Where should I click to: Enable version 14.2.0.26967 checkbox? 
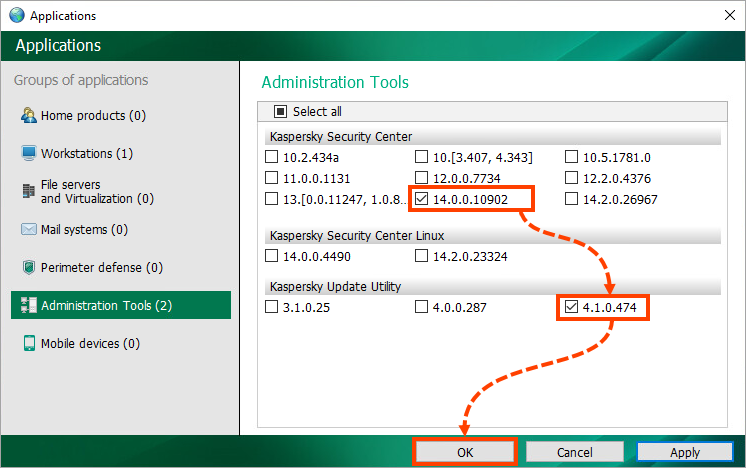[571, 199]
